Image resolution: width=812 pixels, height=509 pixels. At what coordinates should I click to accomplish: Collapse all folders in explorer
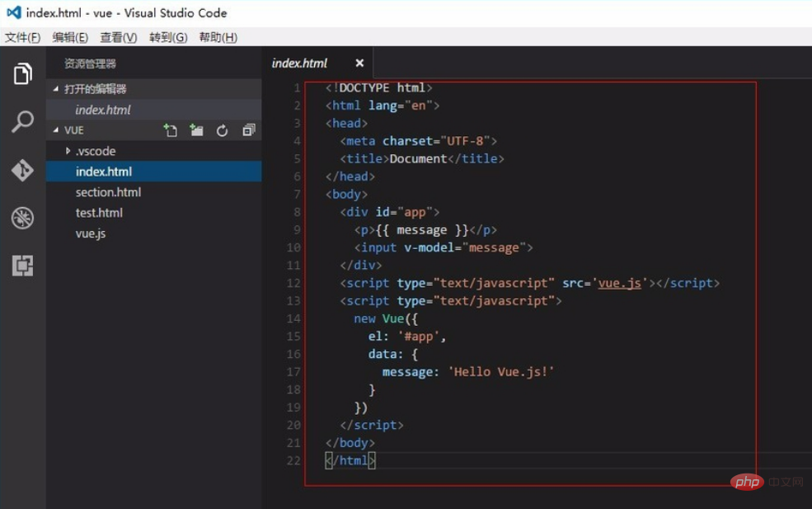point(248,130)
